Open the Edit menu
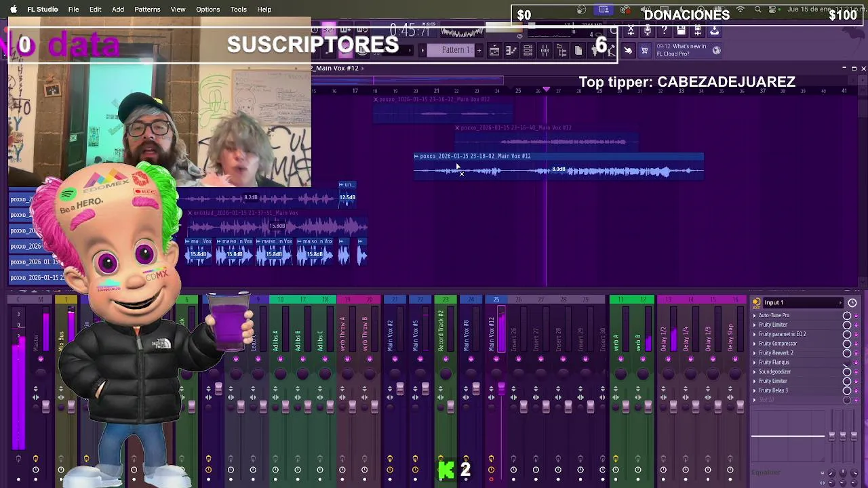Image resolution: width=868 pixels, height=488 pixels. point(95,9)
